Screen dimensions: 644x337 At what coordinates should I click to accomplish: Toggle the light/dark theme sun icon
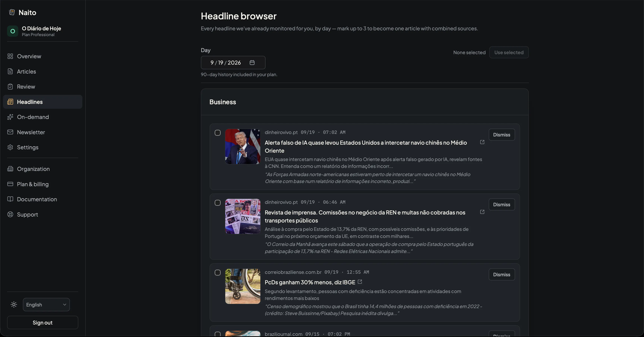pos(14,305)
